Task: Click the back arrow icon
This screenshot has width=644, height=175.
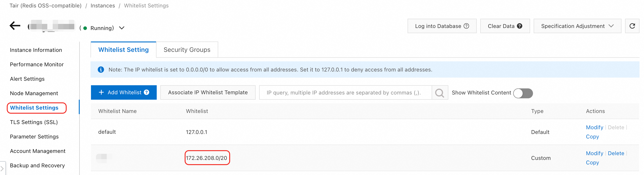Action: (x=15, y=25)
